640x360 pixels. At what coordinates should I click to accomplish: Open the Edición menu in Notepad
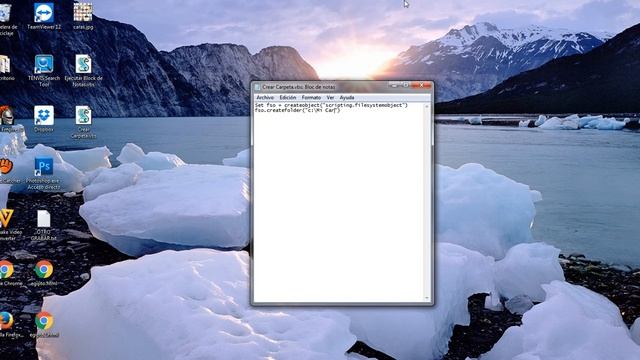[x=288, y=98]
